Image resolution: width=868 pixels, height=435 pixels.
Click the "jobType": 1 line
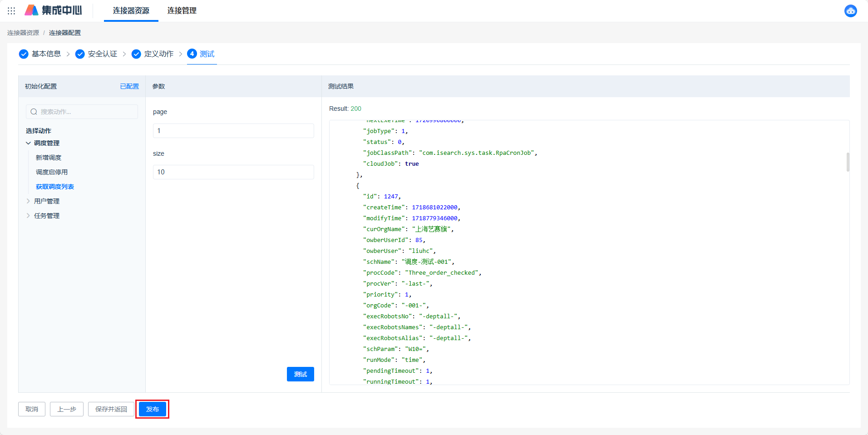point(385,131)
